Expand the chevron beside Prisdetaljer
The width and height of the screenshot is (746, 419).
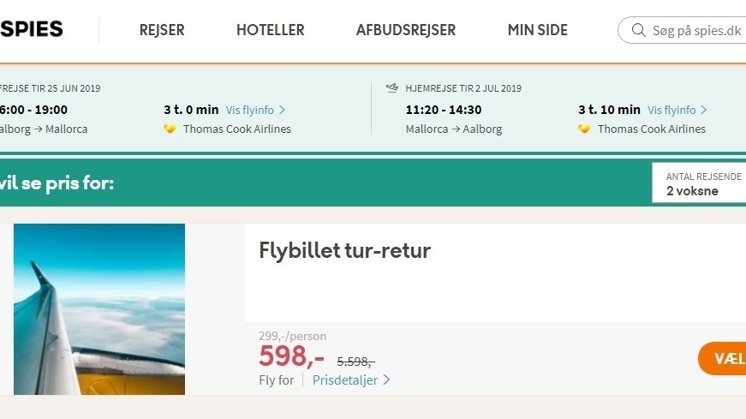pyautogui.click(x=387, y=380)
